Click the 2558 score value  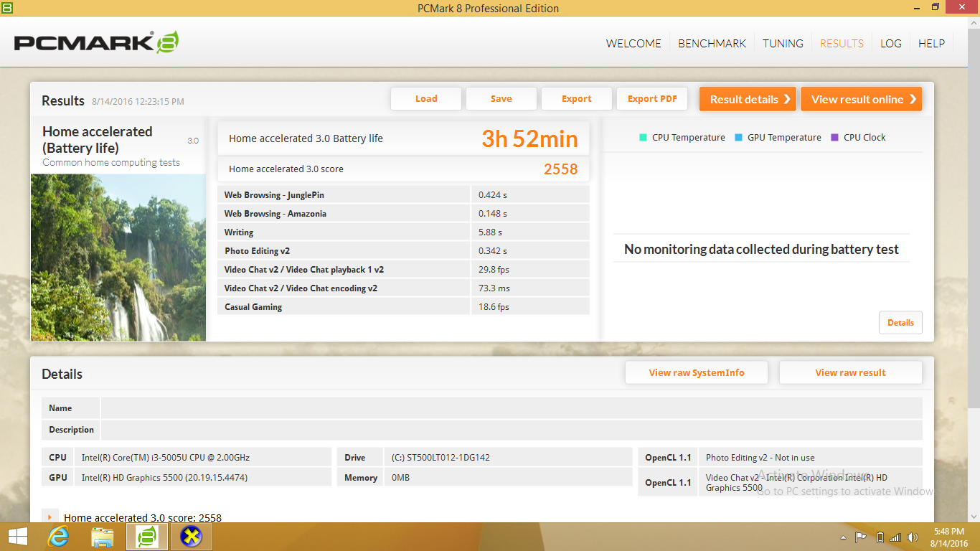(560, 169)
